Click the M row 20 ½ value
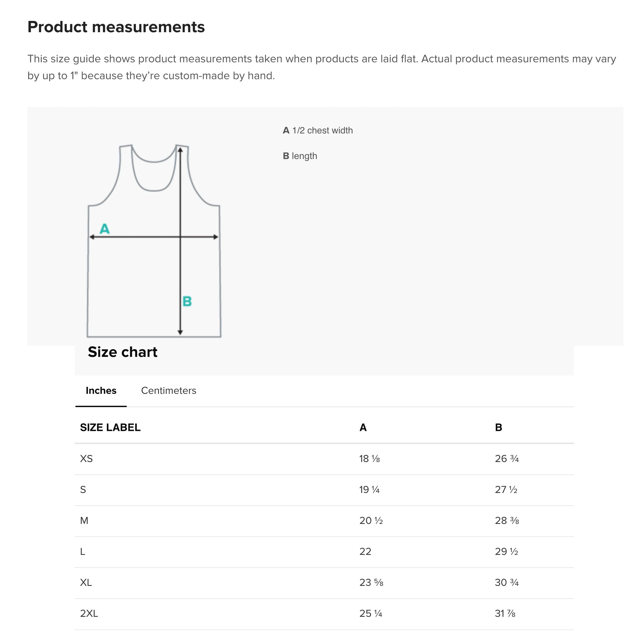 371,521
